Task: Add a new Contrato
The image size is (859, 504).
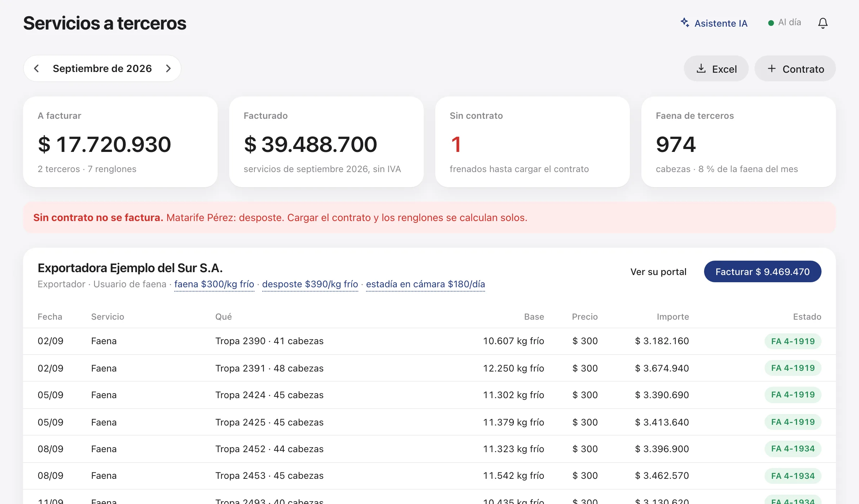Action: (x=795, y=68)
